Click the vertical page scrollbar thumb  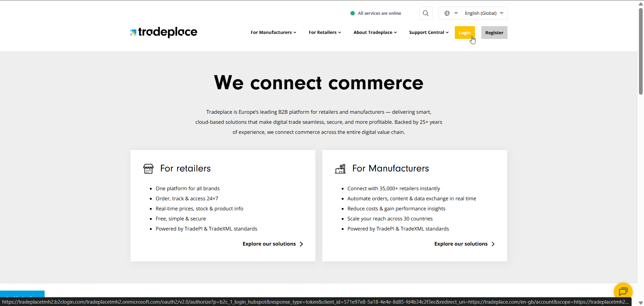[641, 50]
